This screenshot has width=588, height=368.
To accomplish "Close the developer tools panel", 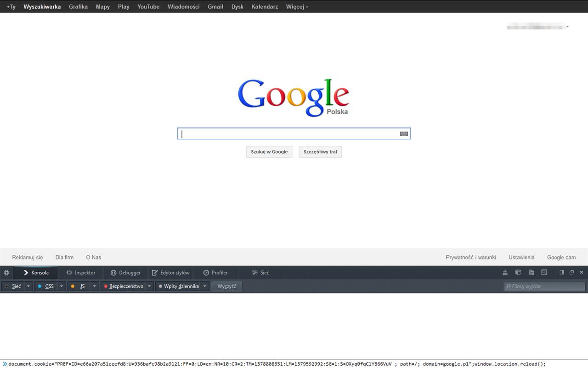I will (582, 272).
